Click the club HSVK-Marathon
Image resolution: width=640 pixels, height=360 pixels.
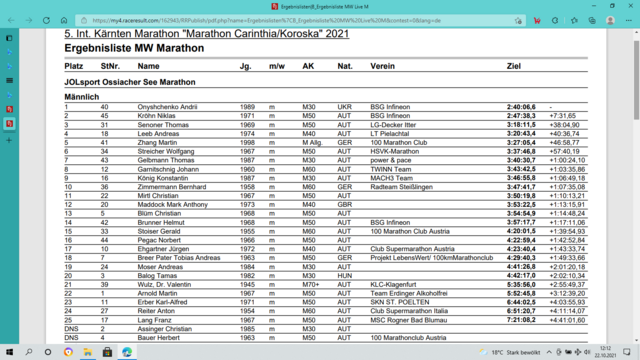395,151
